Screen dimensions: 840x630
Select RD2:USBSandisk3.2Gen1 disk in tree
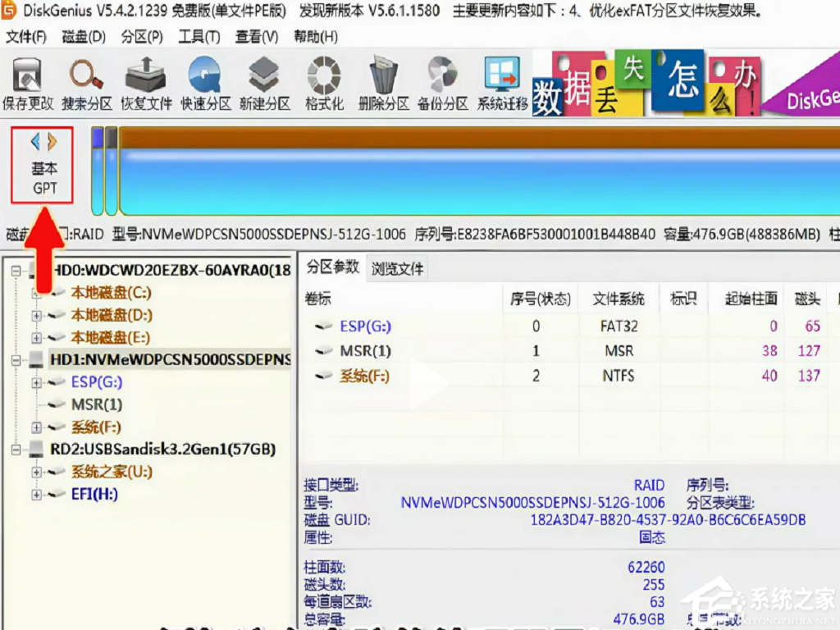pos(162,449)
